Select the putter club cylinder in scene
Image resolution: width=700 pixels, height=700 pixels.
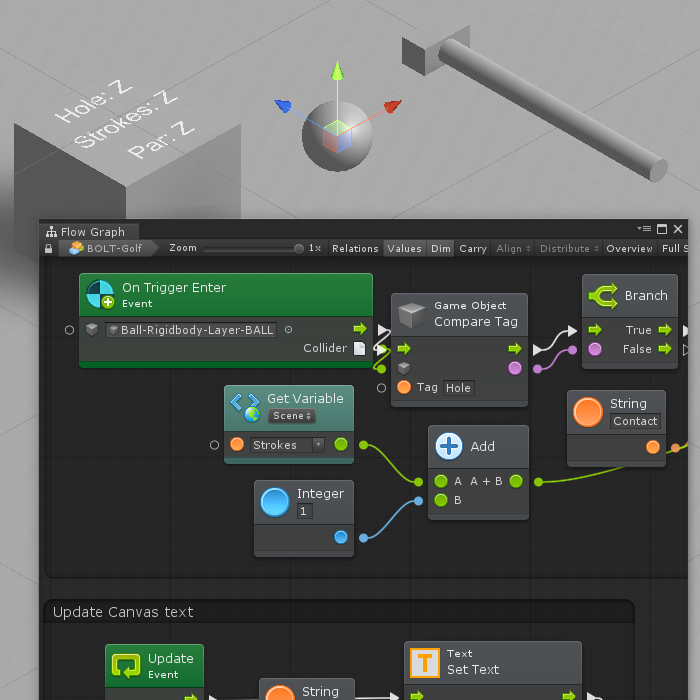point(552,110)
